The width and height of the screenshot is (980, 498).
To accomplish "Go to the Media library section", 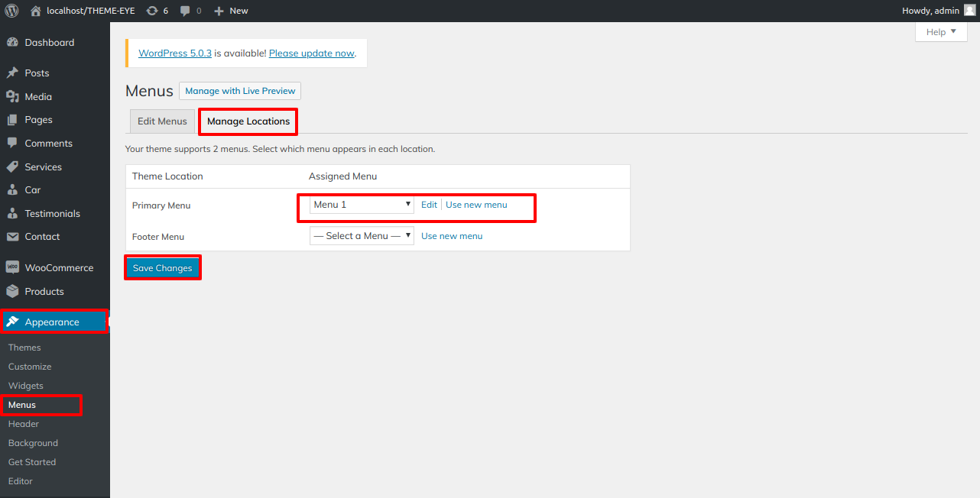I will [x=38, y=97].
